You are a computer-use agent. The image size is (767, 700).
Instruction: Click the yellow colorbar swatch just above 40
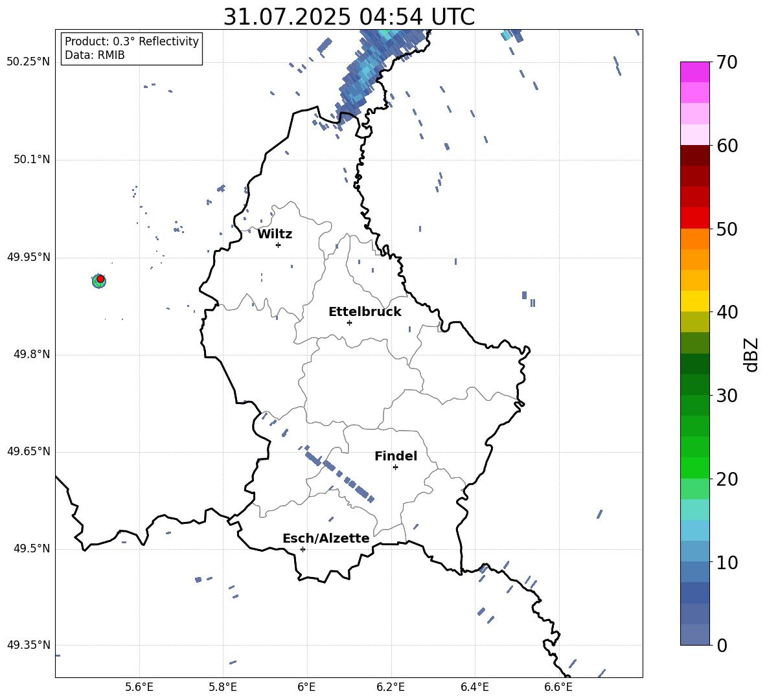coord(694,301)
